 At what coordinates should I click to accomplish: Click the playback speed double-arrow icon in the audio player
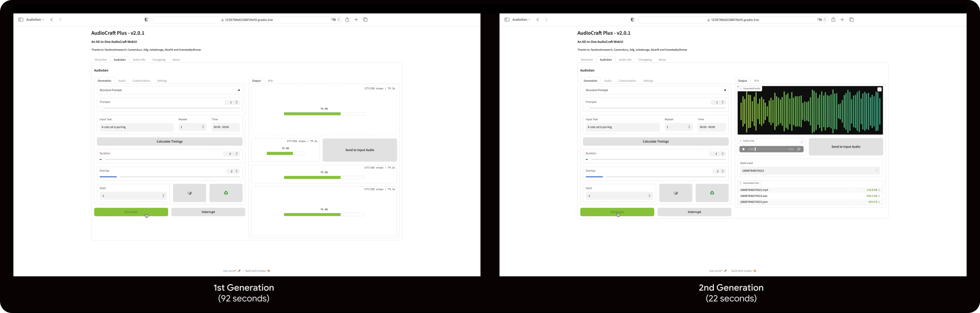coord(799,149)
